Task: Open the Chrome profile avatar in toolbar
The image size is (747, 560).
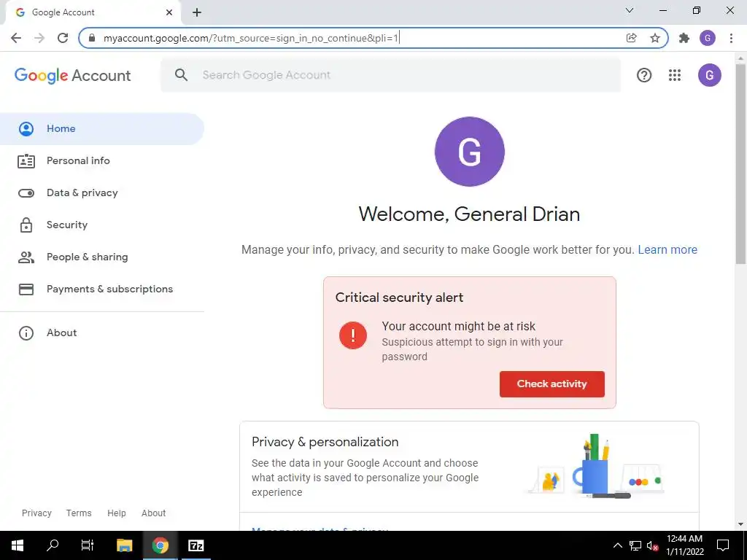Action: [708, 38]
